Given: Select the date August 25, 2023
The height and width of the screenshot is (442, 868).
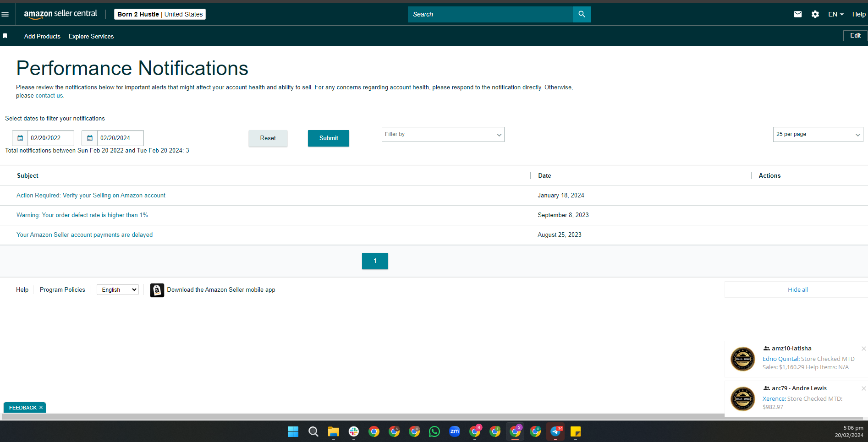Looking at the screenshot, I should [560, 235].
